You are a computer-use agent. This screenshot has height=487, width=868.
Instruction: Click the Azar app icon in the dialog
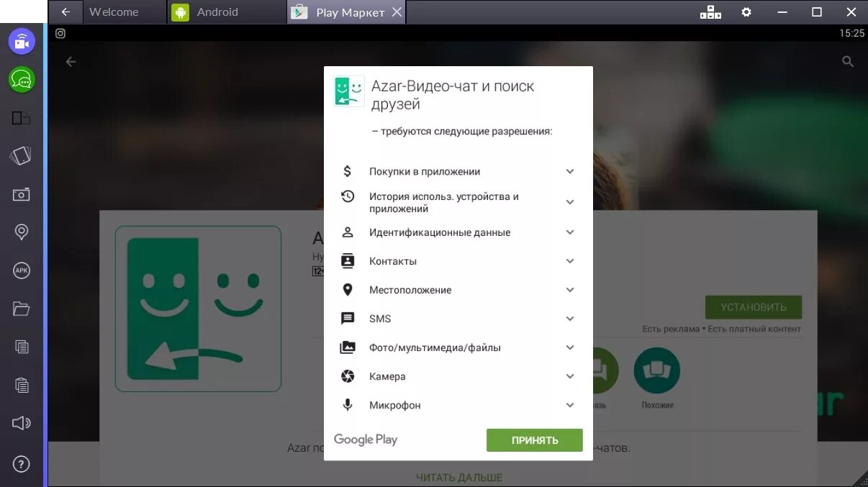coord(350,91)
